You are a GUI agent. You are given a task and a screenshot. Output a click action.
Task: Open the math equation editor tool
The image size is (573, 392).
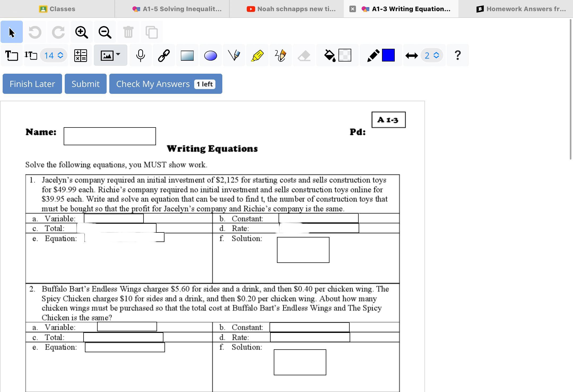point(81,55)
